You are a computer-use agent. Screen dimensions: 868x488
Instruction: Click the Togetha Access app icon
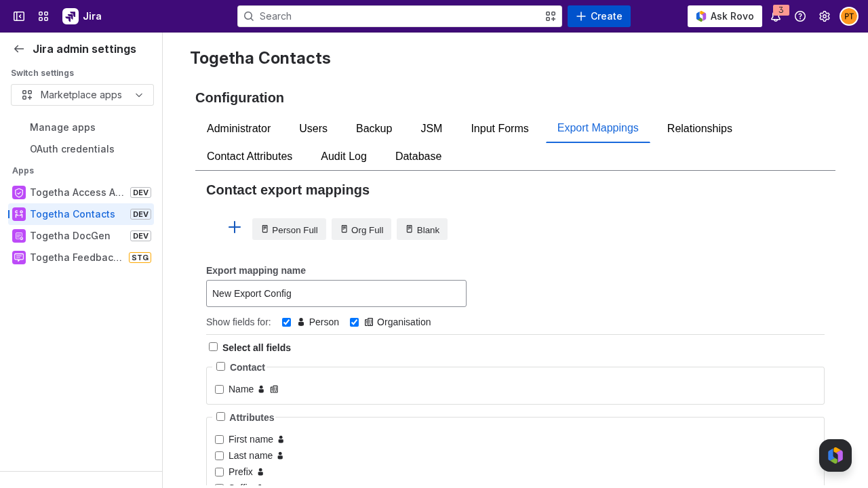click(x=19, y=192)
